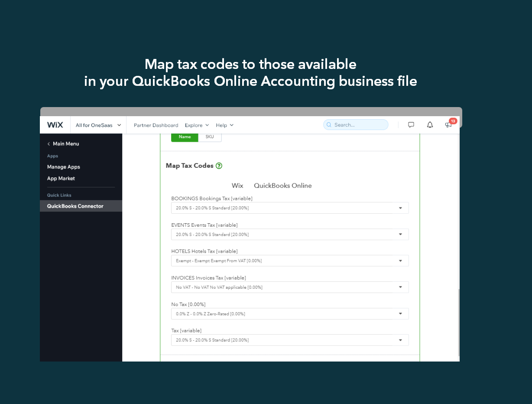Open the No Tax [0.00%] dropdown
This screenshot has height=404, width=532.
click(290, 314)
